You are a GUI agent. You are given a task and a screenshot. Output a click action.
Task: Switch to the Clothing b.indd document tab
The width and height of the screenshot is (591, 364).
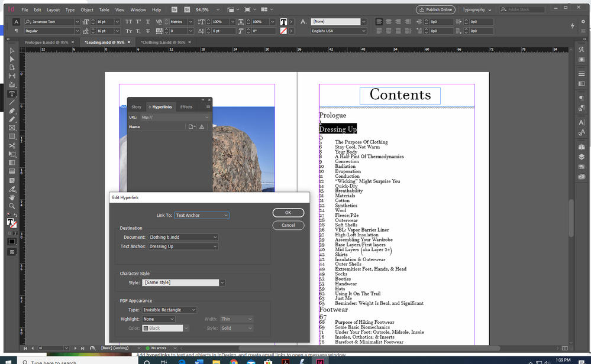[x=164, y=43]
